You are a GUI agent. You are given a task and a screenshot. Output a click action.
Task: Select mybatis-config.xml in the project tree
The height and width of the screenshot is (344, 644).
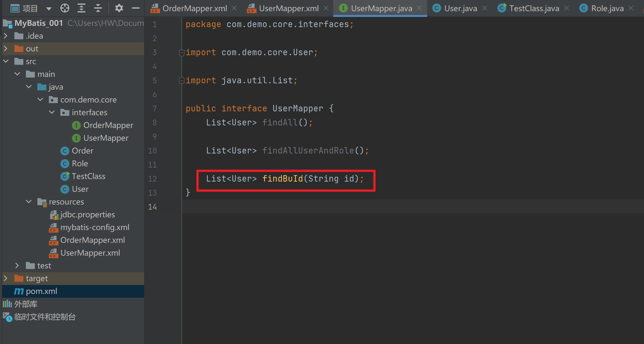tap(95, 227)
